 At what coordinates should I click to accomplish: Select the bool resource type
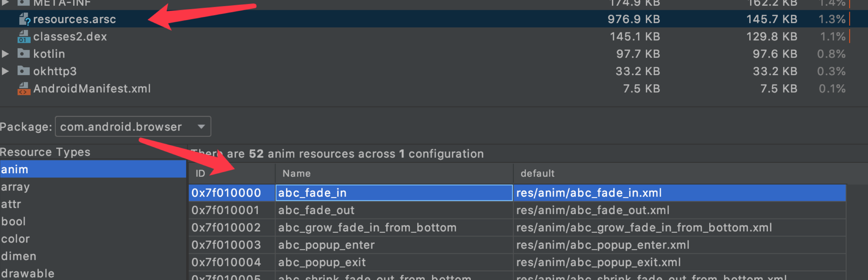(93, 221)
